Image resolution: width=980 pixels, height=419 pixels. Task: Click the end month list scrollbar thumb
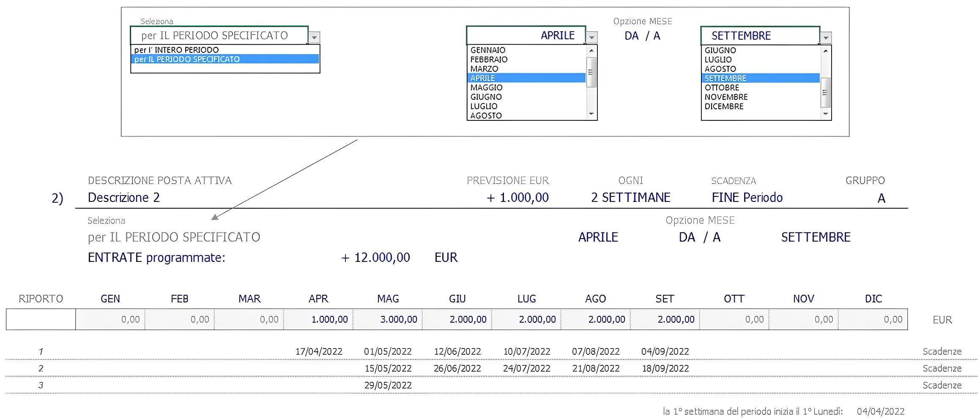[826, 93]
